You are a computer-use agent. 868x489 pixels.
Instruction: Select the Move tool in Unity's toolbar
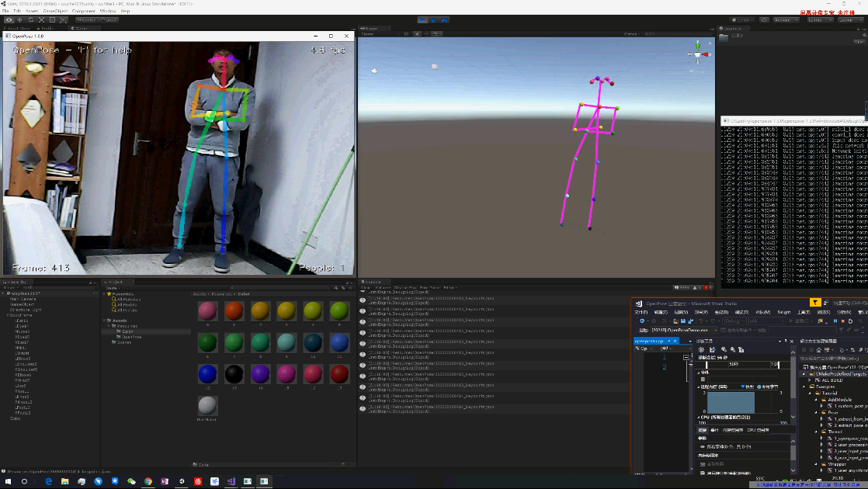click(x=19, y=20)
